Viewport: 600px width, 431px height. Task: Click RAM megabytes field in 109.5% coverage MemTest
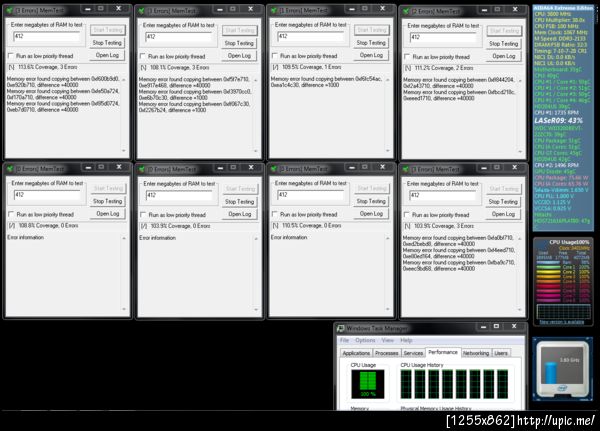coord(311,36)
